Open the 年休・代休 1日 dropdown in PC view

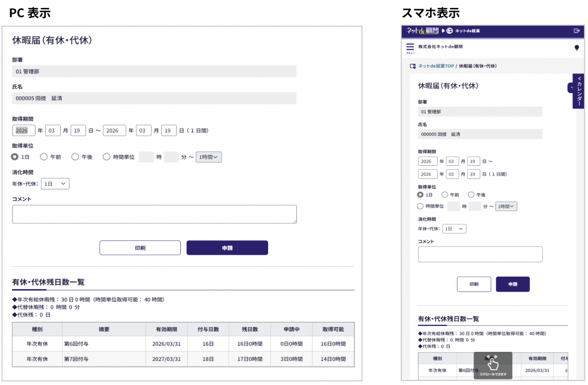click(55, 184)
